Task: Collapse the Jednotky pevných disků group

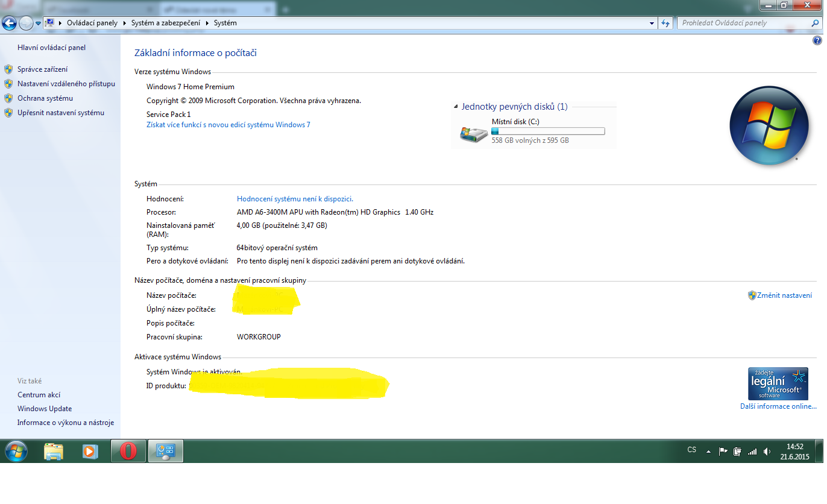Action: tap(456, 107)
